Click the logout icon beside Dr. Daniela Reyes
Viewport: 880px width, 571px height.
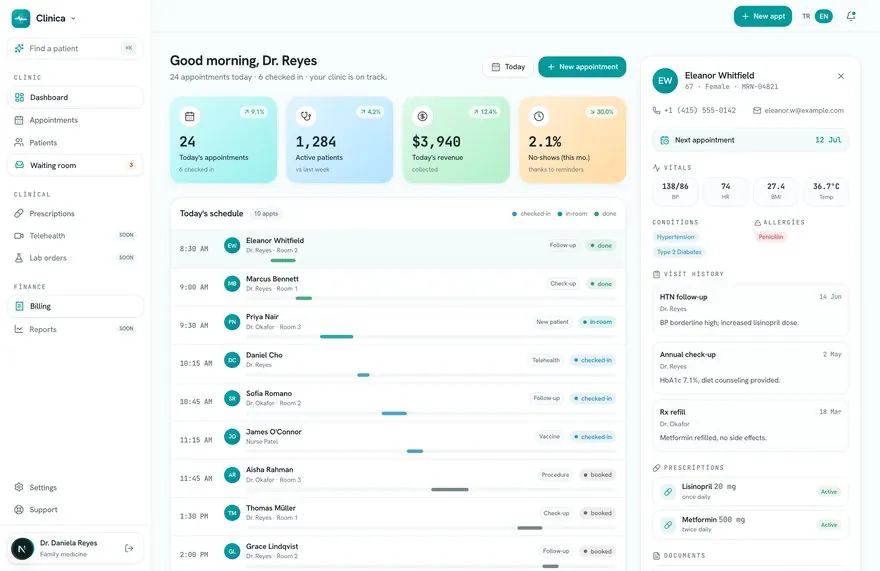tap(129, 549)
